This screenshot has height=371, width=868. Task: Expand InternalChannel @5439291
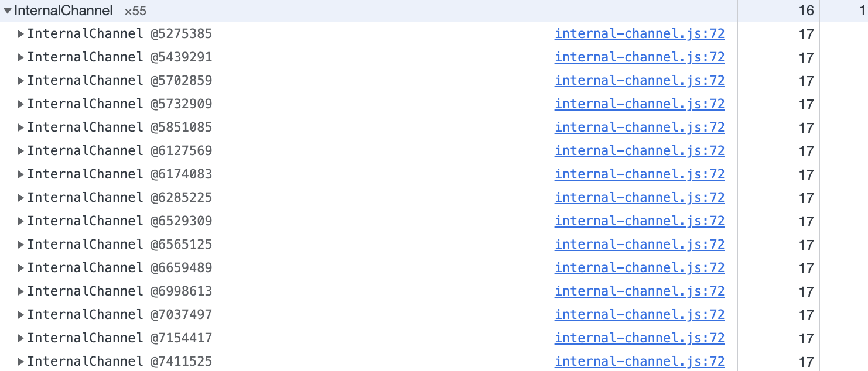click(x=20, y=57)
